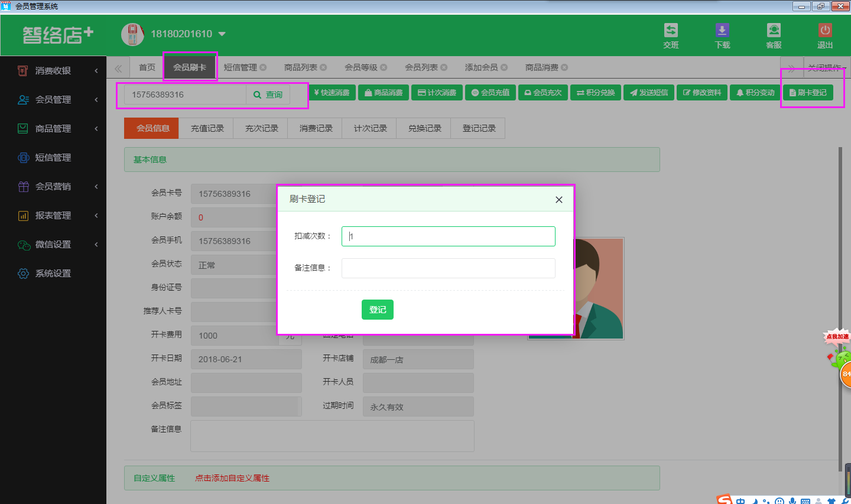Close the 短信管理 tab with its x icon
This screenshot has height=504, width=851.
263,67
